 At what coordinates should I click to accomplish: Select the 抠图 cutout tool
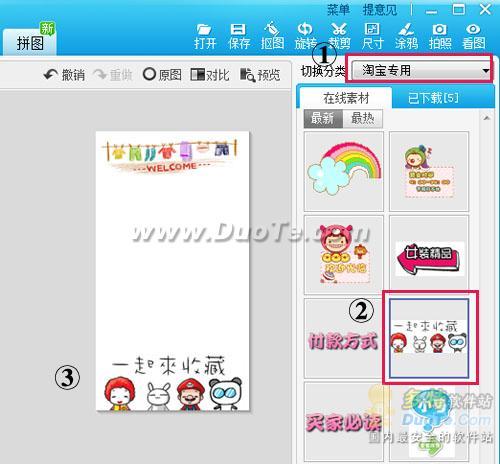[272, 36]
